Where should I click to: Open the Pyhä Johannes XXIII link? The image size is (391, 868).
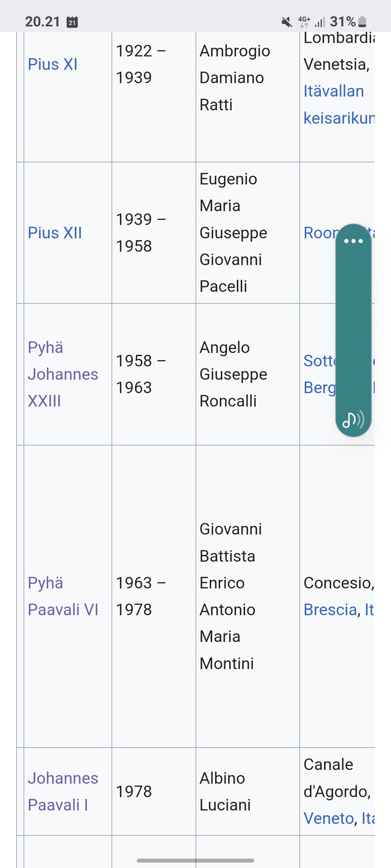point(63,374)
